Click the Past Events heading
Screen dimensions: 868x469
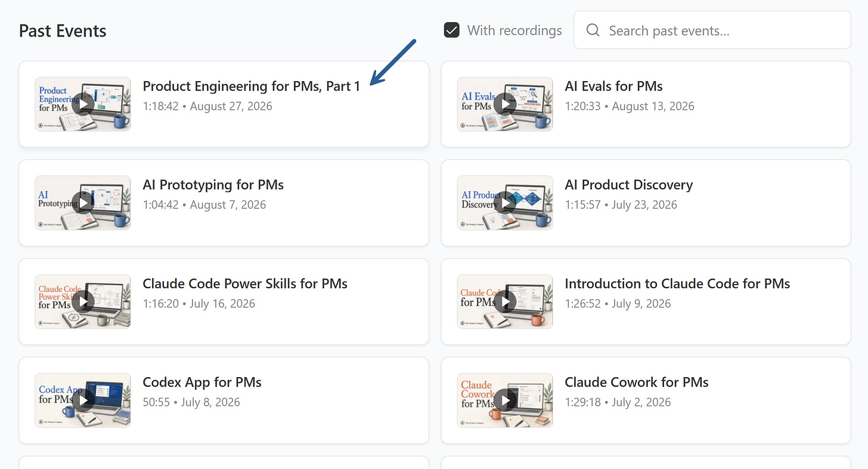tap(63, 31)
